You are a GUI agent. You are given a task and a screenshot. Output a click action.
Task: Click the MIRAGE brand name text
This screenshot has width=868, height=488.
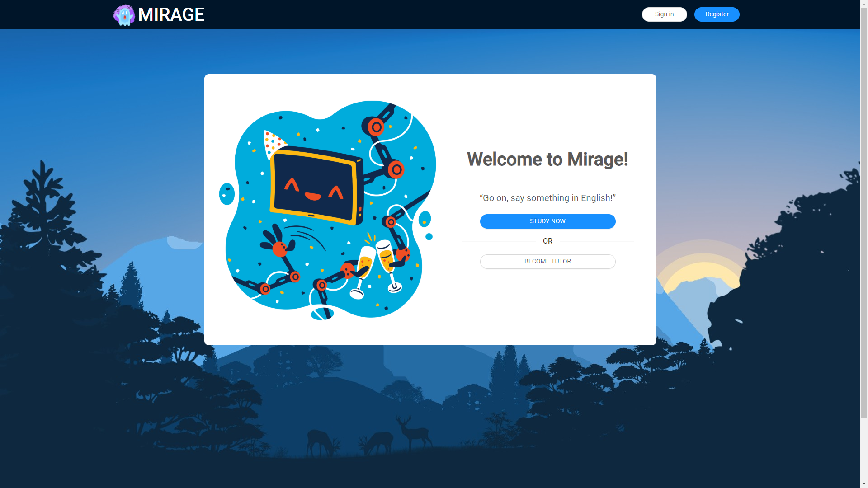point(171,14)
